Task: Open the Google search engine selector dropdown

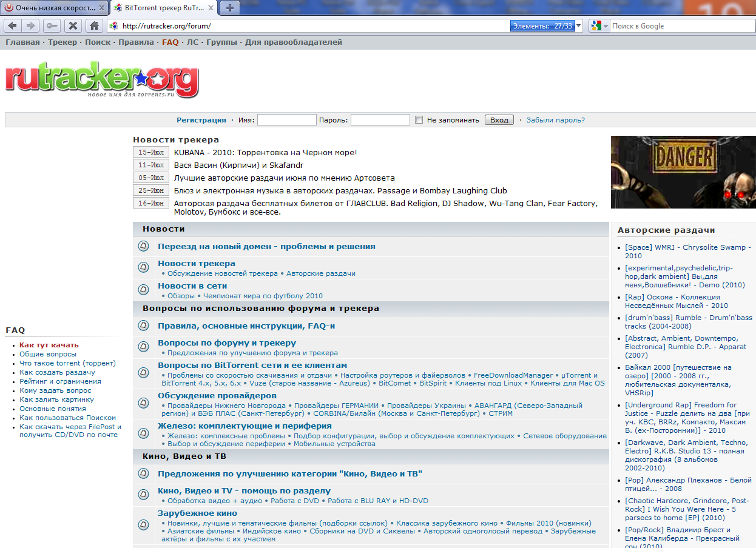Action: point(599,26)
